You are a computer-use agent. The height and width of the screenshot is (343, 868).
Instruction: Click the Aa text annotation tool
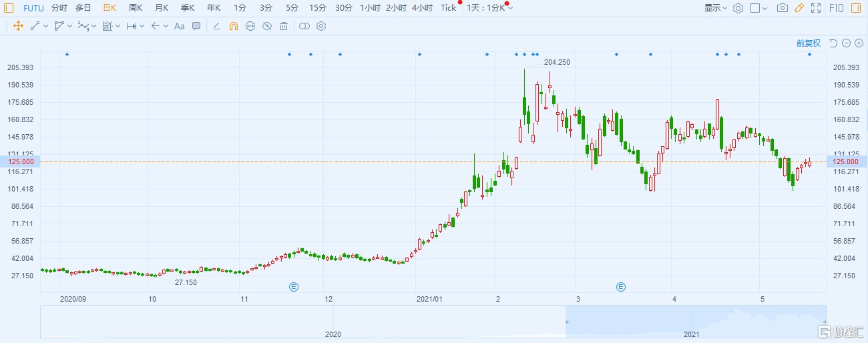[x=179, y=26]
